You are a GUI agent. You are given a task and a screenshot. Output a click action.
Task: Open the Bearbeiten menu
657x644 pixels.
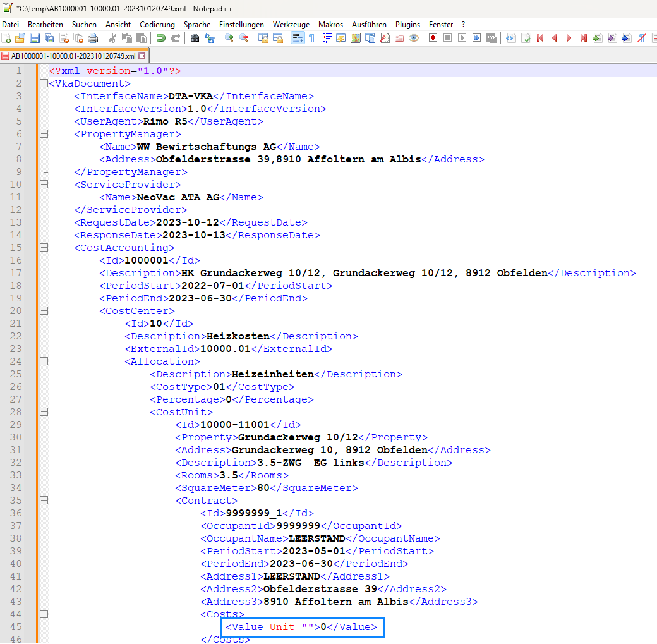[x=45, y=25]
